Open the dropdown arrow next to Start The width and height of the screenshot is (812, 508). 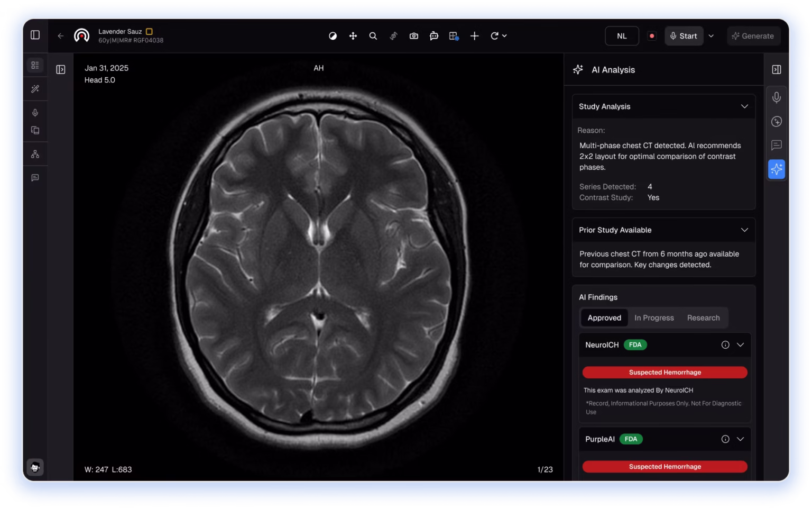[x=712, y=36]
